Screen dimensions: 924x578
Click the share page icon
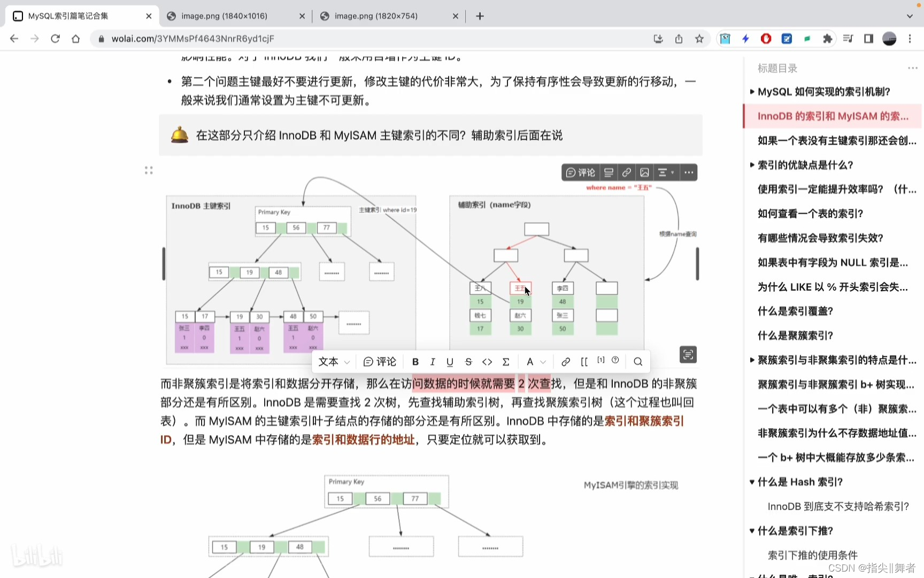pyautogui.click(x=679, y=39)
